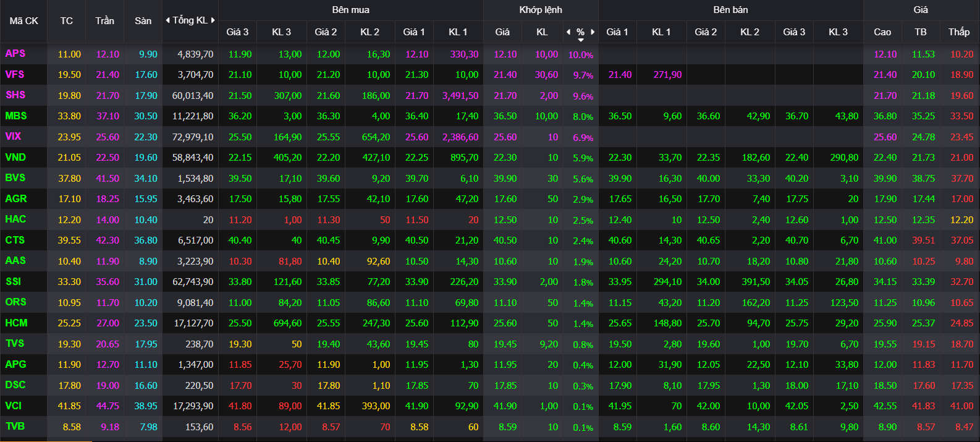The width and height of the screenshot is (980, 442).
Task: Click the Khớp lệnh group header
Action: [x=541, y=10]
